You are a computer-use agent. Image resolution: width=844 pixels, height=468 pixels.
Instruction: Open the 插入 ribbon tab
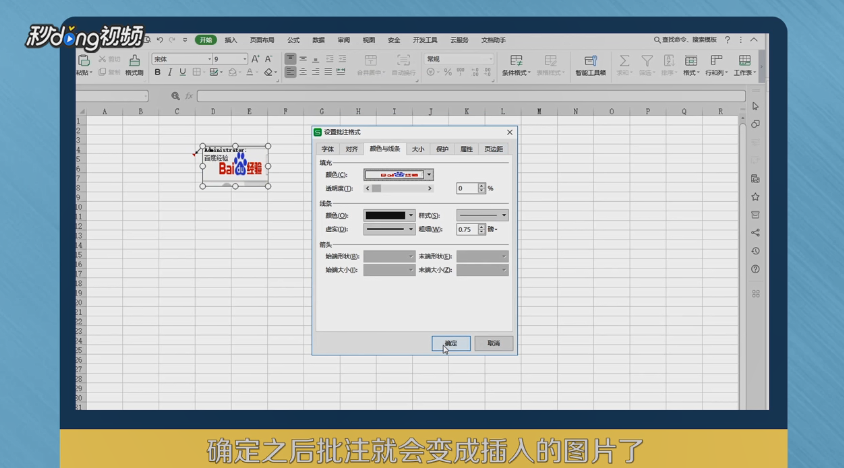tap(230, 40)
